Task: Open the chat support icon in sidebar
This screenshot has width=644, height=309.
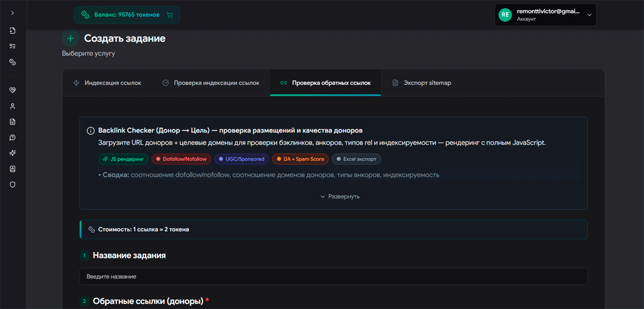Action: pyautogui.click(x=13, y=137)
